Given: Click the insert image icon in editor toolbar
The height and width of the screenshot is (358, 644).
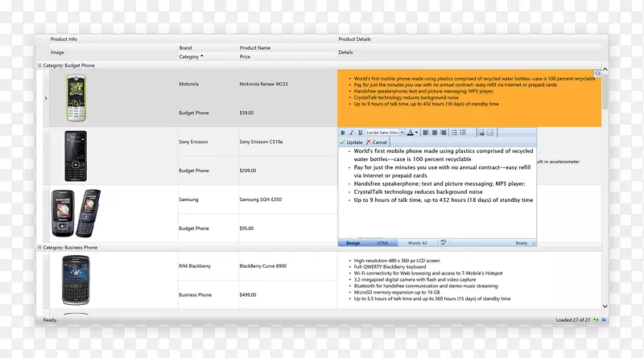Looking at the screenshot, I should coord(481,132).
